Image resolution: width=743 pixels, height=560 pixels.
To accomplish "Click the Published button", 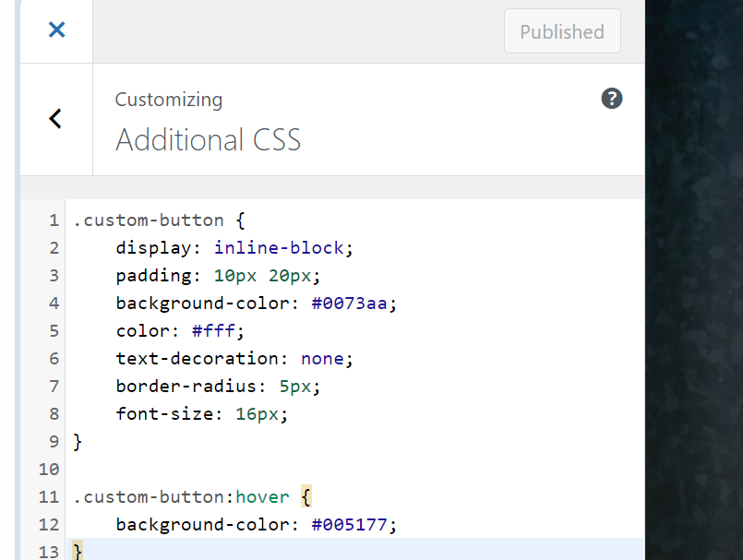I will click(x=561, y=32).
